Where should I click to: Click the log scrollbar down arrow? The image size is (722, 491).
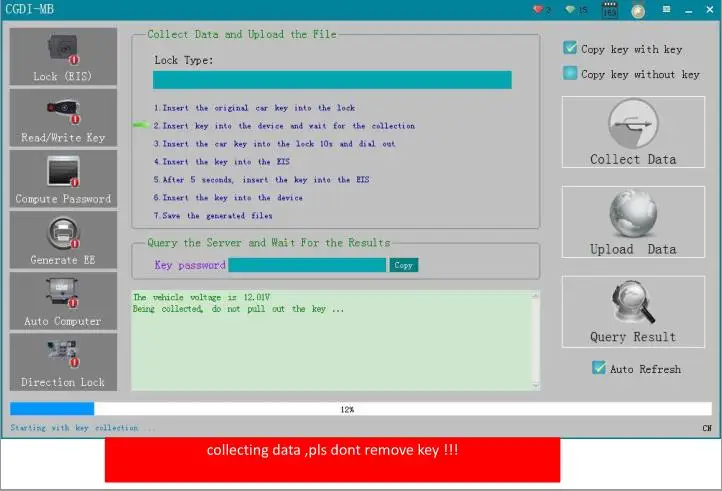535,386
